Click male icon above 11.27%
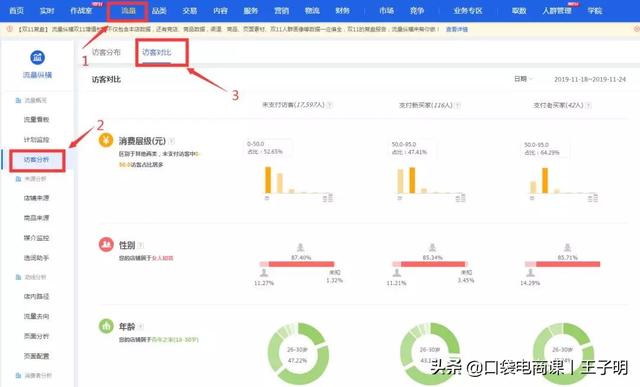The height and width of the screenshot is (387, 640). coord(264,272)
